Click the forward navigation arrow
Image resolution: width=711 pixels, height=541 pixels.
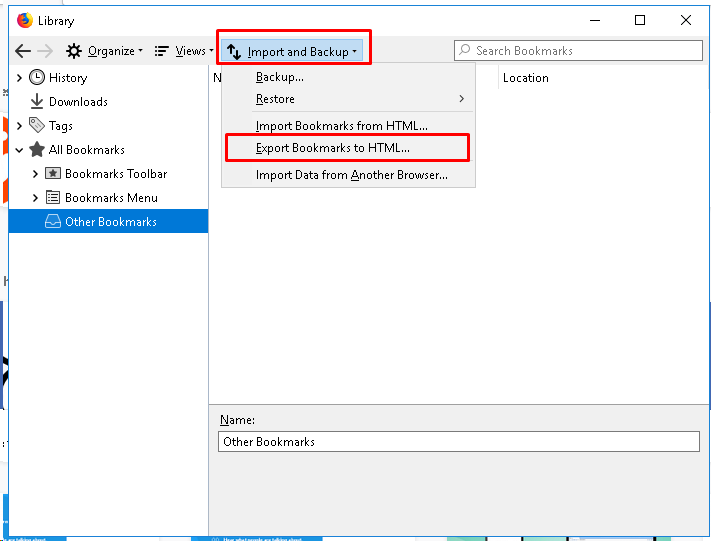pos(45,51)
